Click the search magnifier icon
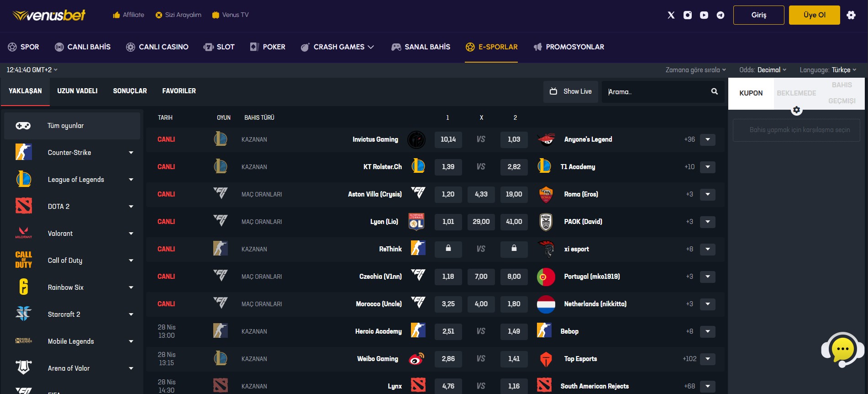 [714, 91]
